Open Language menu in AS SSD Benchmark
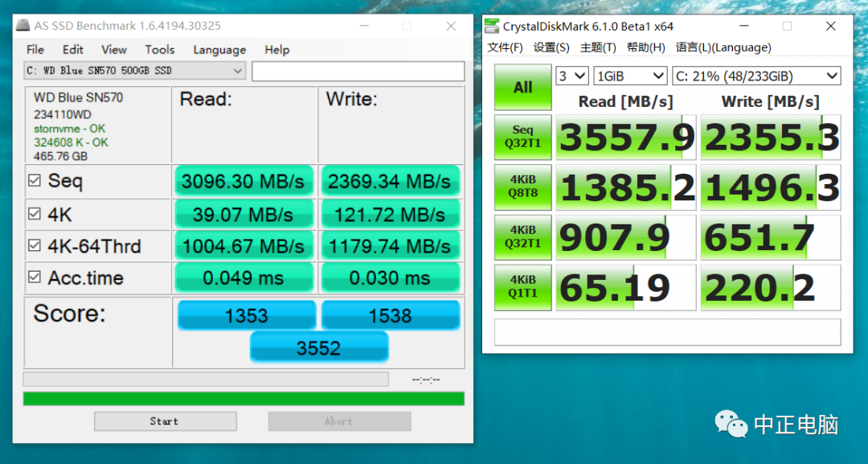868x464 pixels. (x=219, y=50)
